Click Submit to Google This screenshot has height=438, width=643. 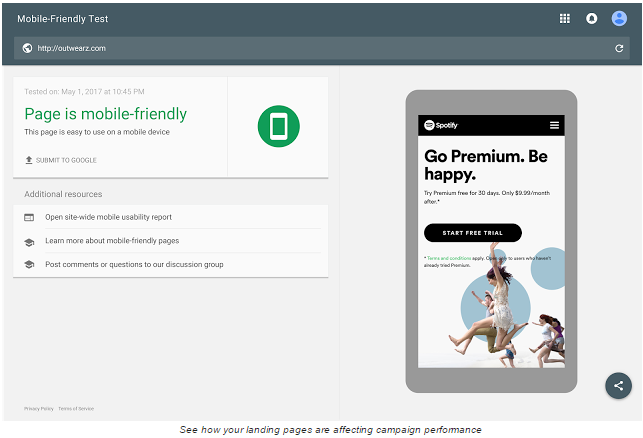[x=66, y=160]
